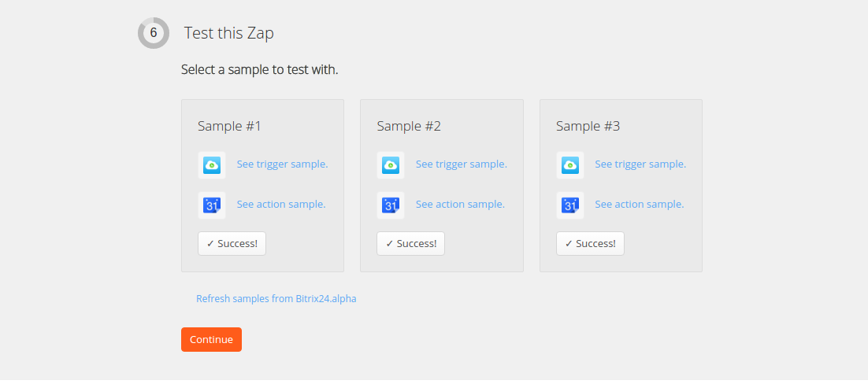
Task: Click the Google Calendar icon in Sample #2
Action: coord(391,205)
